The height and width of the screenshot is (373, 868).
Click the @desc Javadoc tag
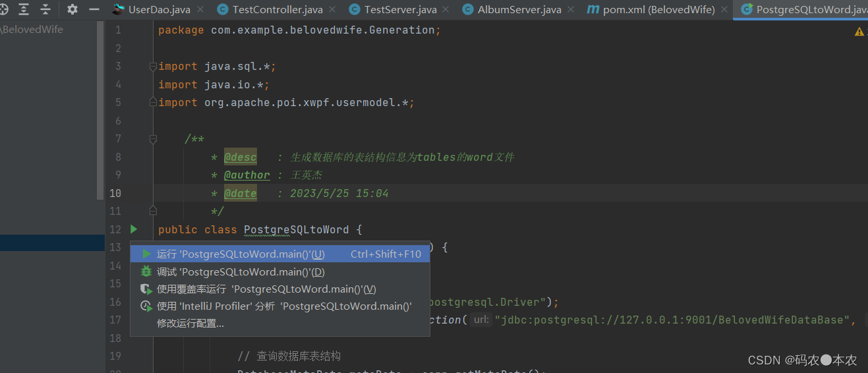point(241,157)
